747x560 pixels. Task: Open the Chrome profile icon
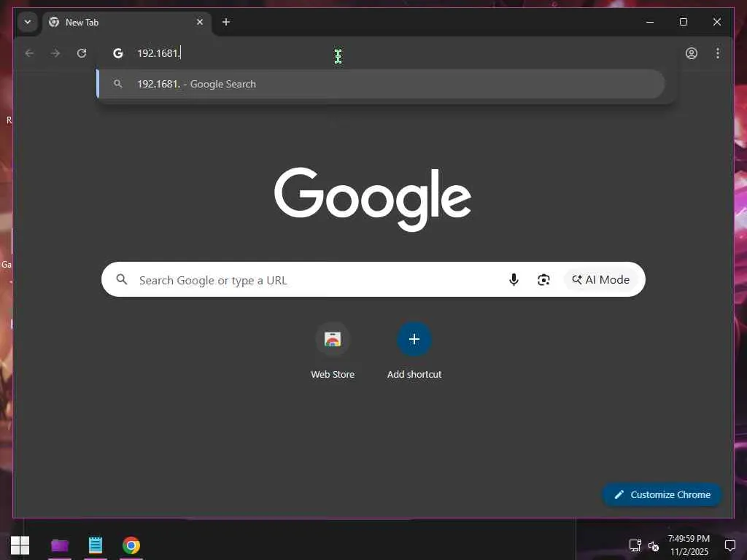tap(692, 52)
